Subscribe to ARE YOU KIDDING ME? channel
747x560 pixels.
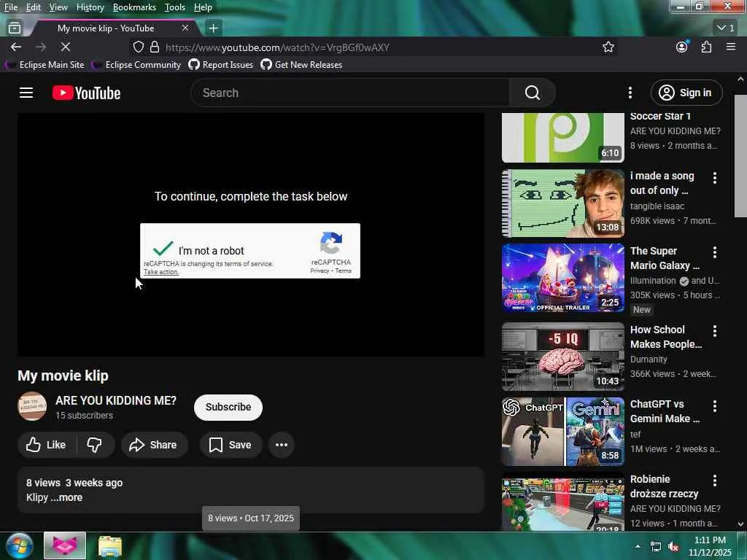228,407
